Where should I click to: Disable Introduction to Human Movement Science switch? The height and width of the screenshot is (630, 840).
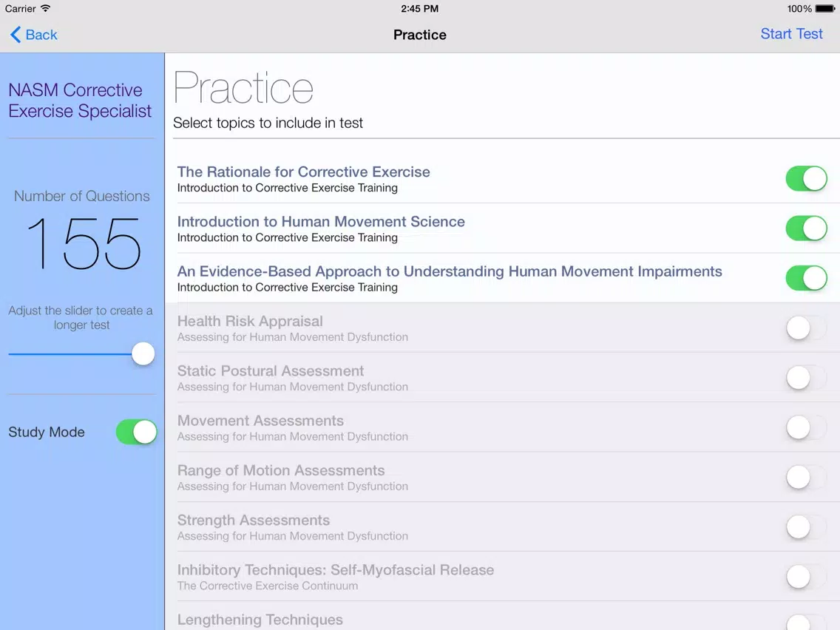806,228
